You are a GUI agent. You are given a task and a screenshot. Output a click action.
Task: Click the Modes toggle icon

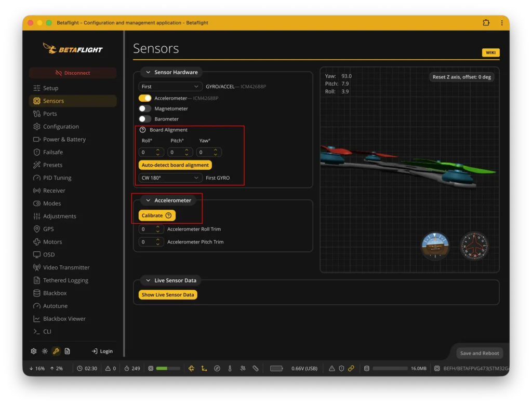point(37,204)
